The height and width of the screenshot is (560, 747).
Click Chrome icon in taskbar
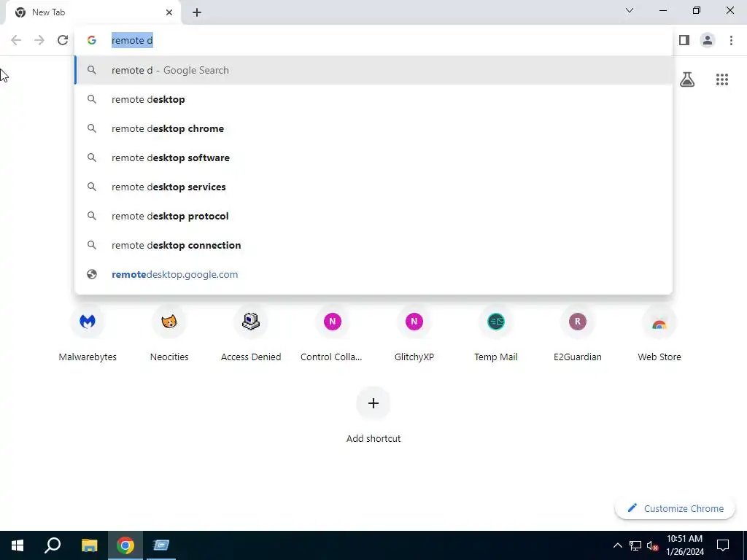point(125,545)
